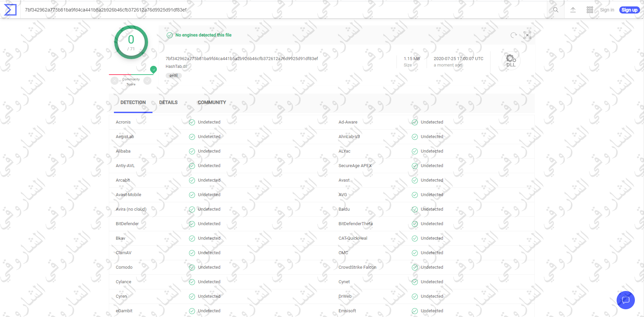Click the Avira (no cloud) engine name
Image resolution: width=644 pixels, height=317 pixels.
pos(131,209)
